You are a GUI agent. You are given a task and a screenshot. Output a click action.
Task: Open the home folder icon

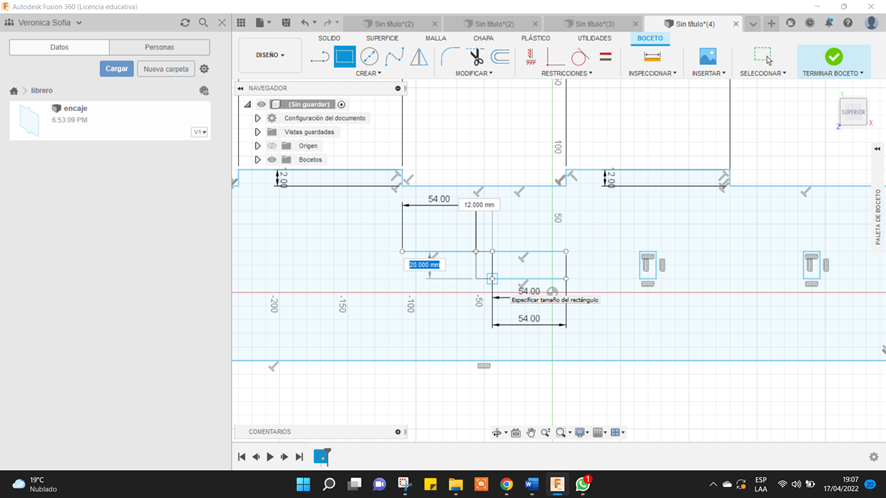[14, 90]
